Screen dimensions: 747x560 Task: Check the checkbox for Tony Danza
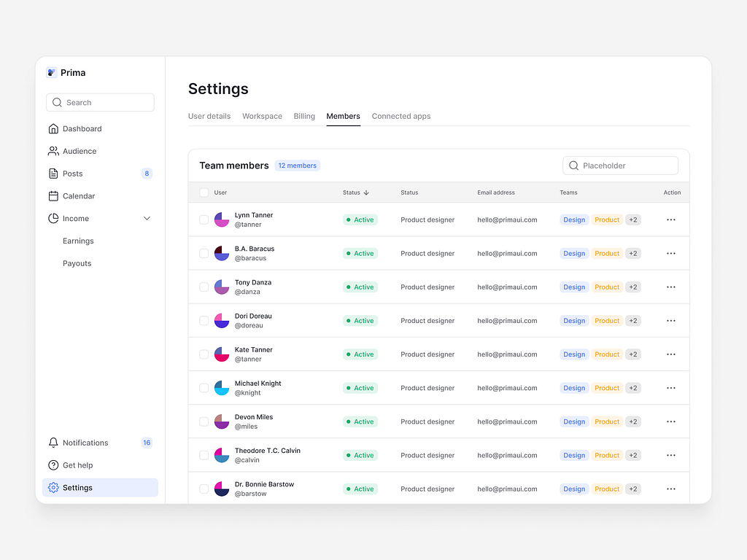pyautogui.click(x=204, y=287)
